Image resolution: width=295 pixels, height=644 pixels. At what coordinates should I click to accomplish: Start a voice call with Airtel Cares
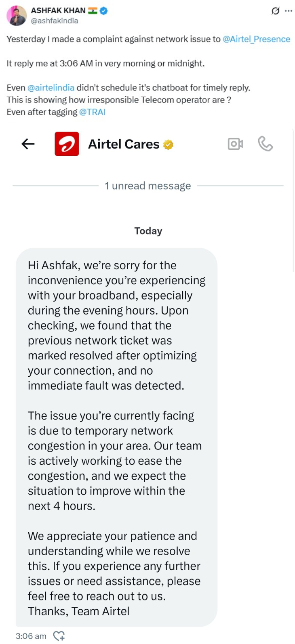coord(265,143)
